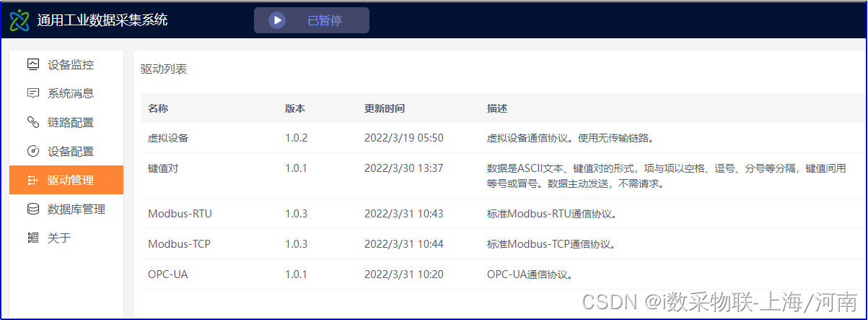Open the 设备监控 menu item

pyautogui.click(x=66, y=64)
